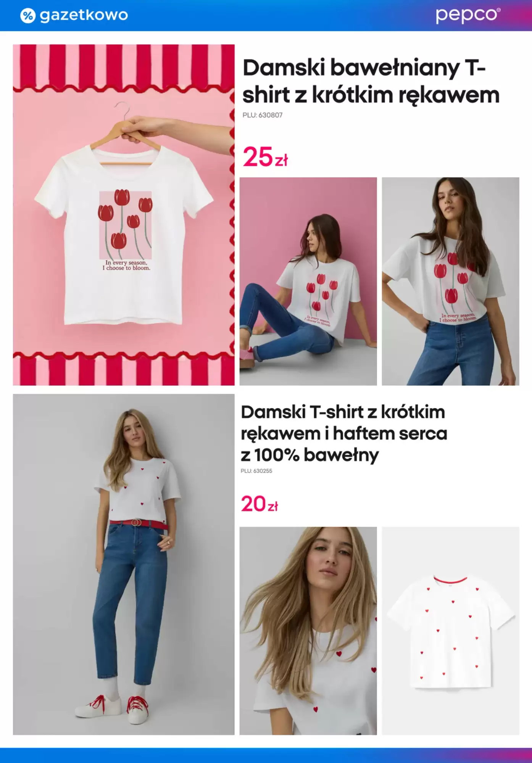View photo of model sitting in tulip shirt

point(308,281)
